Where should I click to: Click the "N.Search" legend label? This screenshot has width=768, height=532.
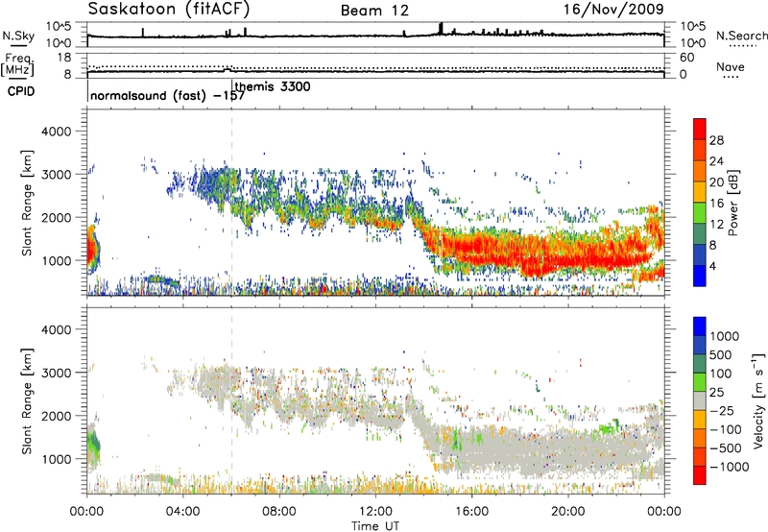[x=742, y=36]
